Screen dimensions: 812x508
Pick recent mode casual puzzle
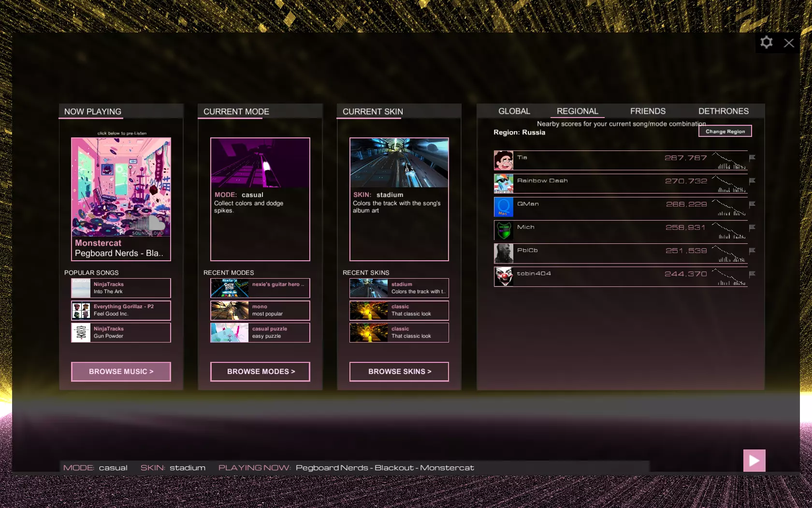[x=260, y=332]
